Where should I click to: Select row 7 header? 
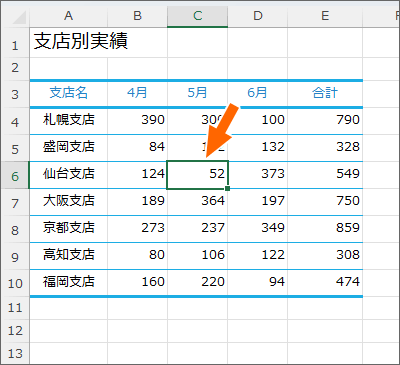(15, 202)
